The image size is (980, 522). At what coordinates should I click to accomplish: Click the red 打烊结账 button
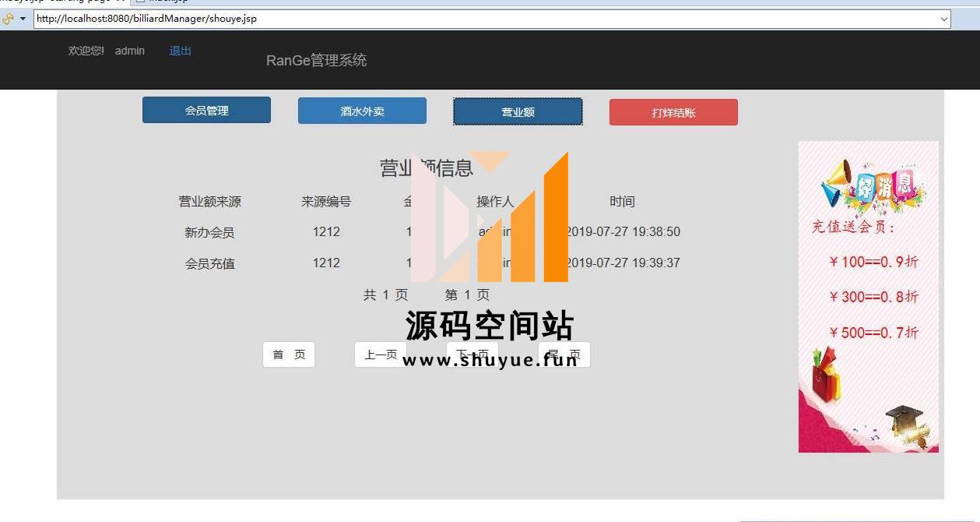pos(673,112)
